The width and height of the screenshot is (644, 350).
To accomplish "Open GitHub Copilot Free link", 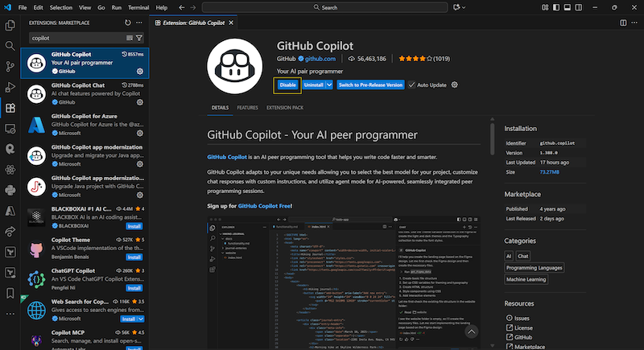I will pyautogui.click(x=265, y=206).
